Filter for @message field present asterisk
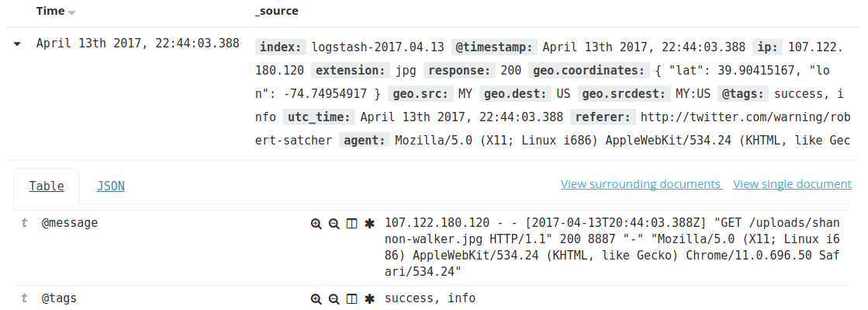 369,224
